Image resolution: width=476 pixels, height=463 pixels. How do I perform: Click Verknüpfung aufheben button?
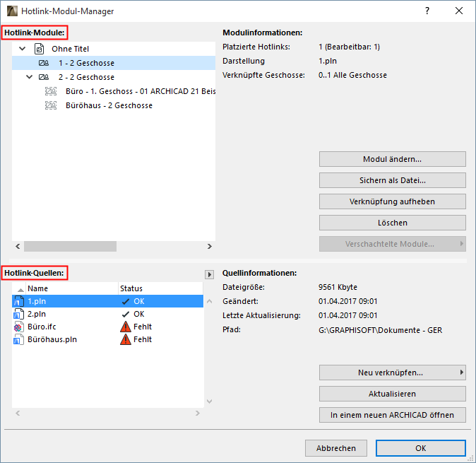pos(392,201)
